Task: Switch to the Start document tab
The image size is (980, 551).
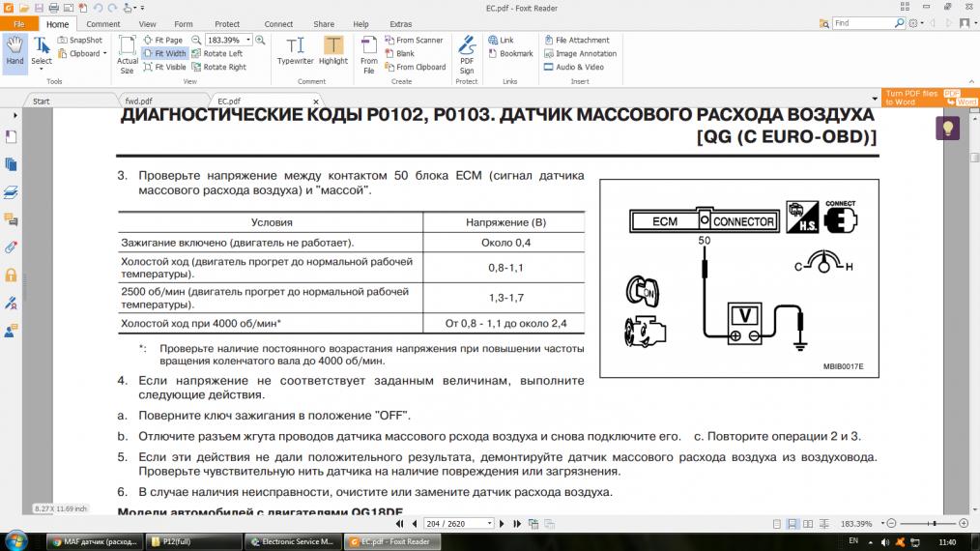Action: [x=42, y=101]
